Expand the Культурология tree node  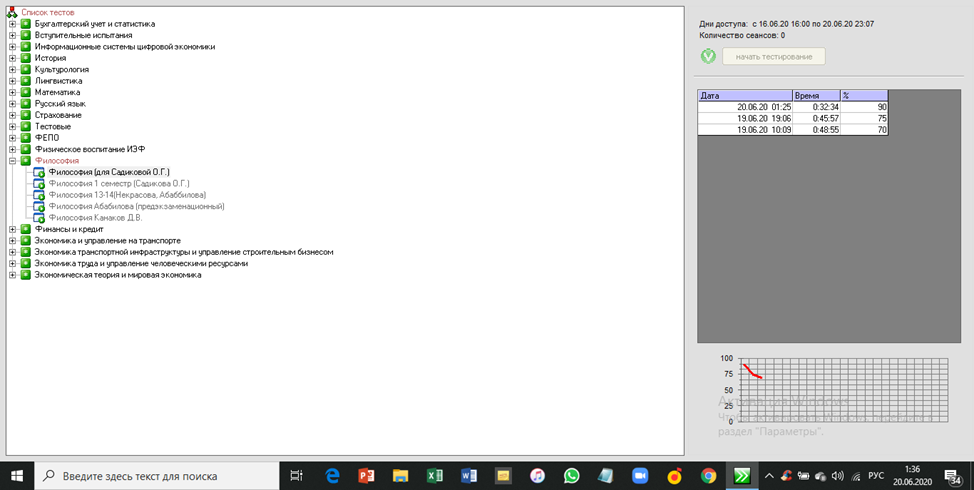pos(12,70)
